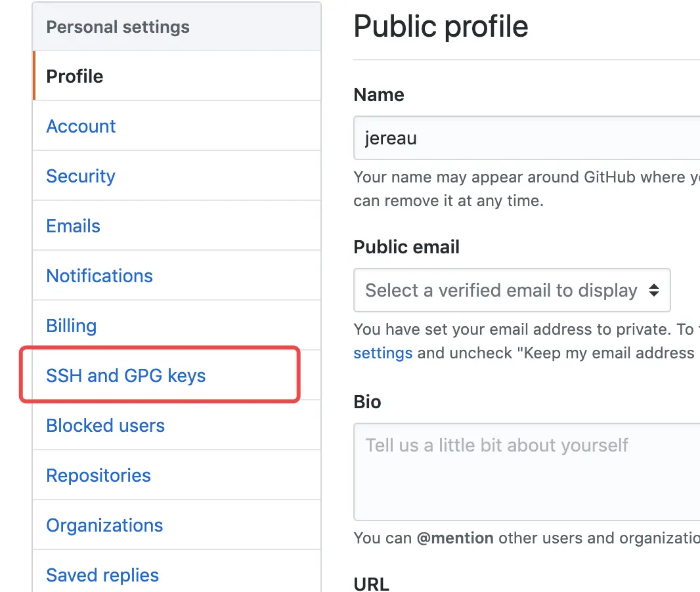Open the Security settings page
The height and width of the screenshot is (592, 700).
(x=81, y=176)
